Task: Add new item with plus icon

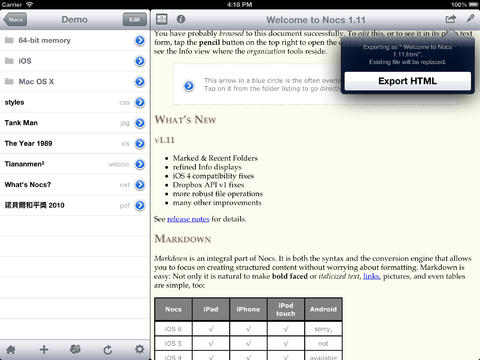Action: [x=44, y=350]
